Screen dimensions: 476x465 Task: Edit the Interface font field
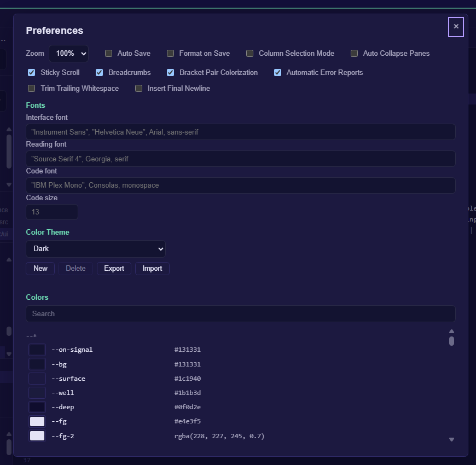240,132
